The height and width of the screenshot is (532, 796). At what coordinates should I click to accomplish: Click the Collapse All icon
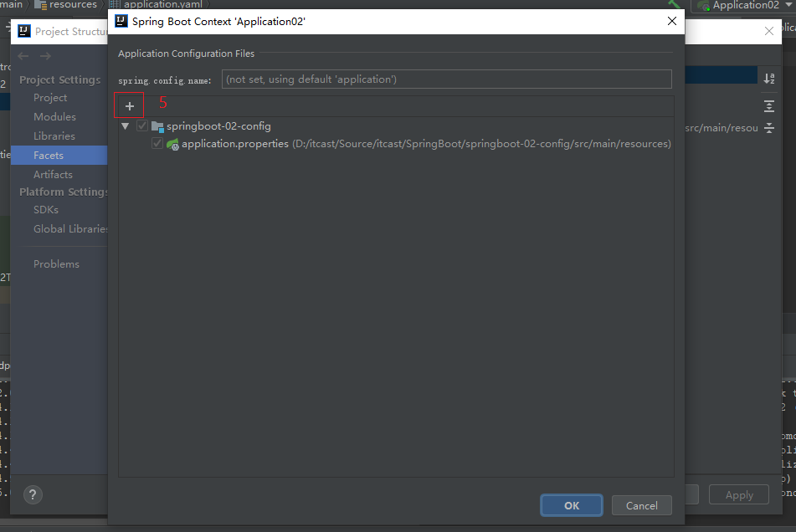(768, 128)
